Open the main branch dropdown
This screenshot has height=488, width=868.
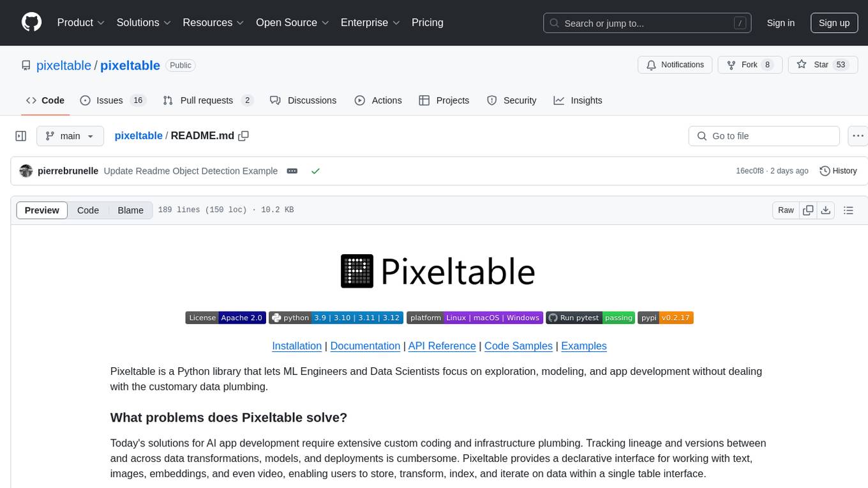[x=70, y=136]
